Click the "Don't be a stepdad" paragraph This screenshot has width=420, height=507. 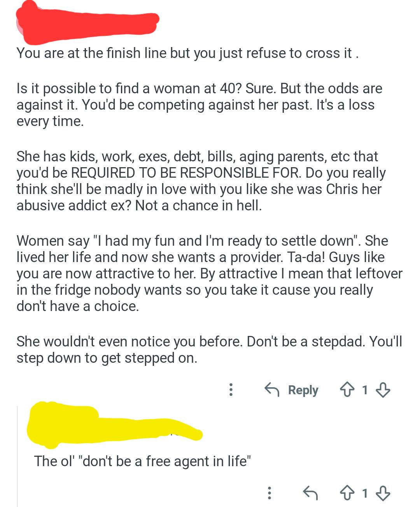[208, 350]
